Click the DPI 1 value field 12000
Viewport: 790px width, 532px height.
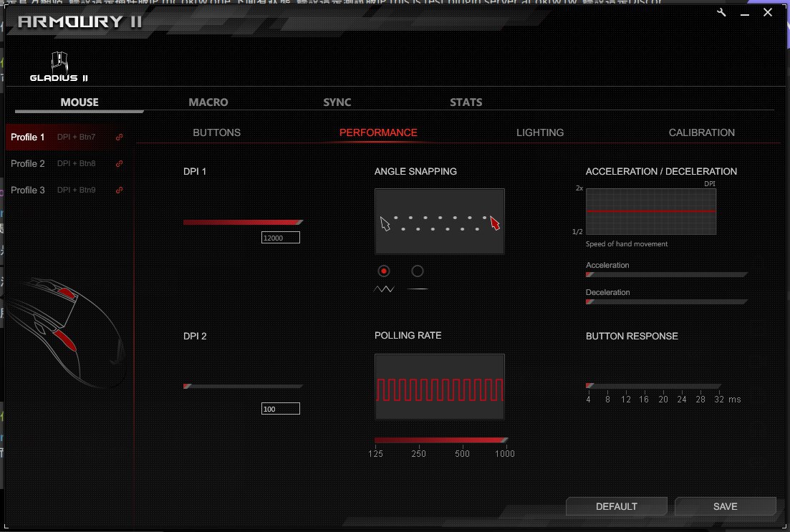[x=281, y=238]
